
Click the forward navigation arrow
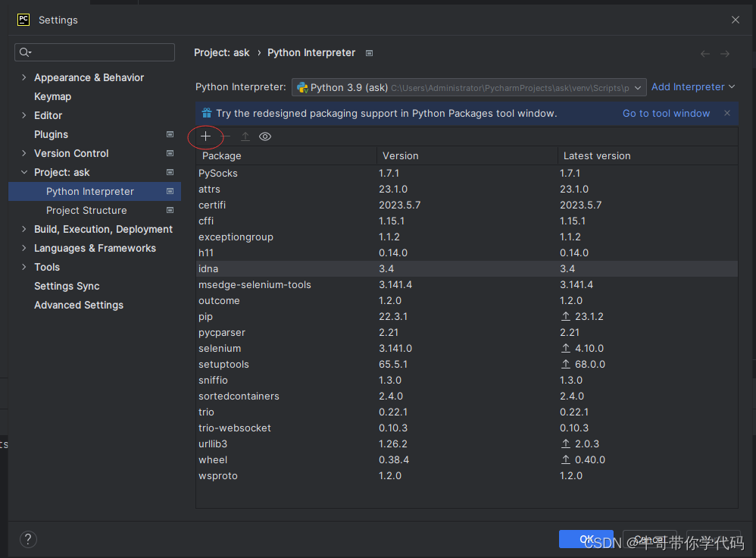tap(725, 54)
